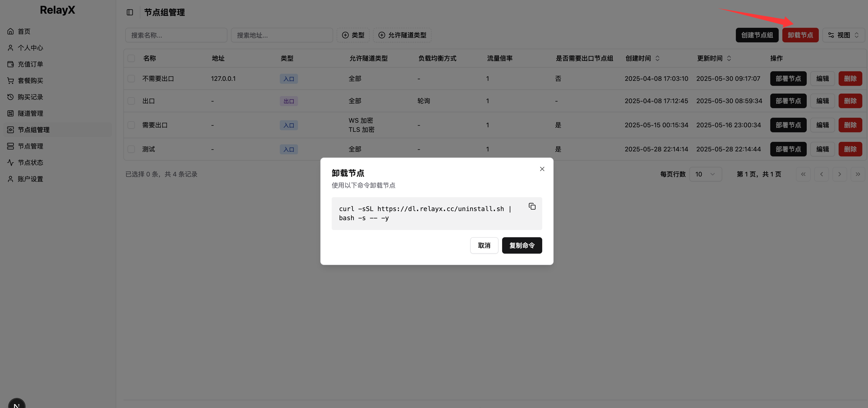Check the row checkbox for 测试
Image resolution: width=868 pixels, height=408 pixels.
pos(131,149)
